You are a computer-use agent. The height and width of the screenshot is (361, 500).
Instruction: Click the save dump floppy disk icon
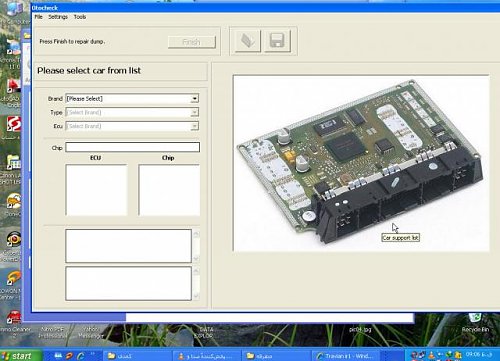click(x=277, y=41)
